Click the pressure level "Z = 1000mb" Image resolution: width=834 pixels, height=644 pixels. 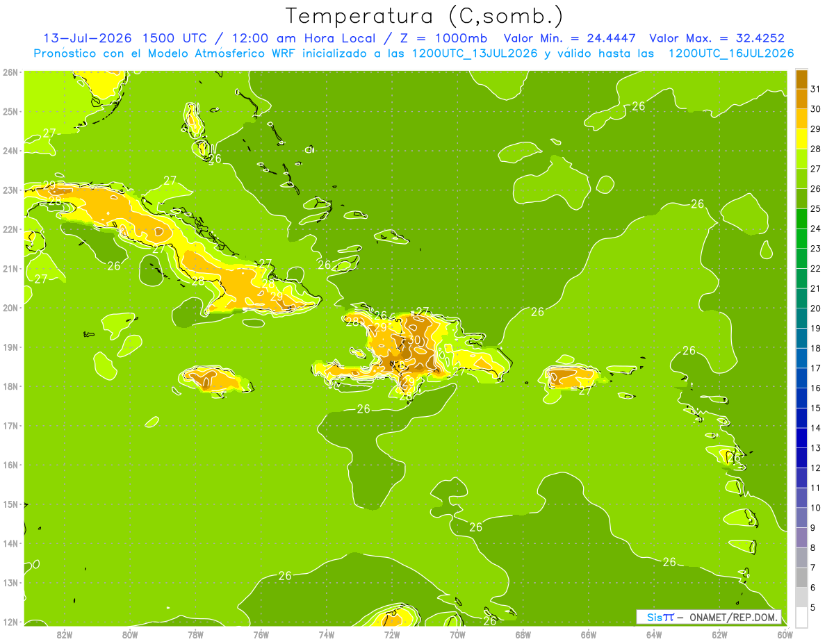pyautogui.click(x=443, y=38)
